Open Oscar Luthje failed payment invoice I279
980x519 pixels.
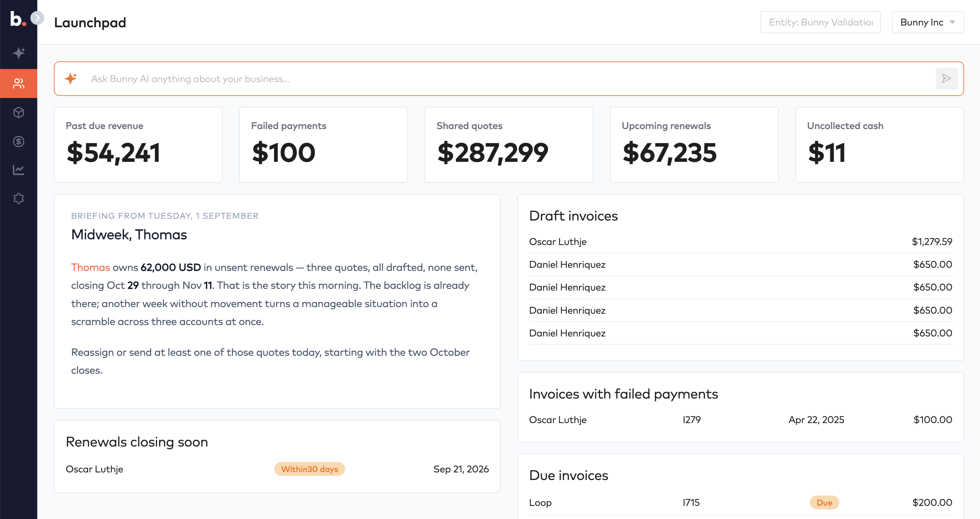click(740, 420)
